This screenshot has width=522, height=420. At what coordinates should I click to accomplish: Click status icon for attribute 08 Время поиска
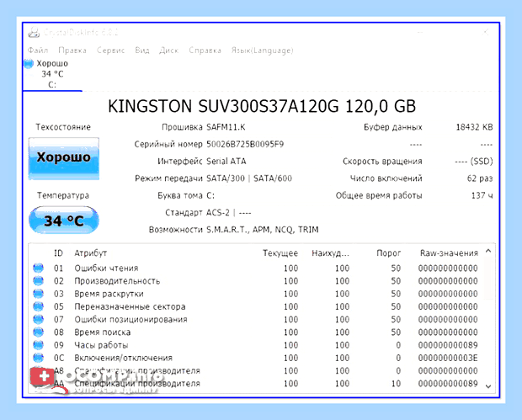point(38,332)
